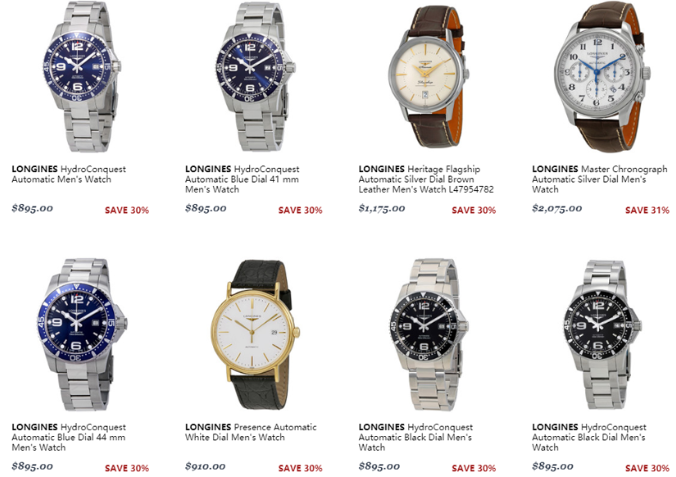Open the first HydroConquest Automatic Men's Watch image
The image size is (676, 477).
[x=82, y=77]
